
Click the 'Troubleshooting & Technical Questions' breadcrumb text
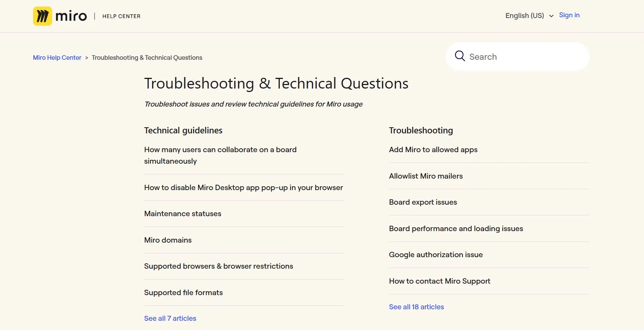[147, 57]
